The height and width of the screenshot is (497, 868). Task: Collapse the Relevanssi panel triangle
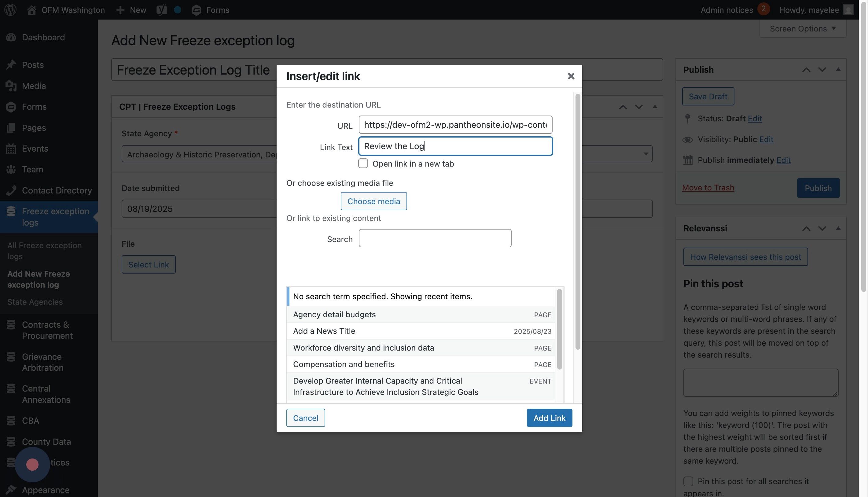[x=838, y=228]
